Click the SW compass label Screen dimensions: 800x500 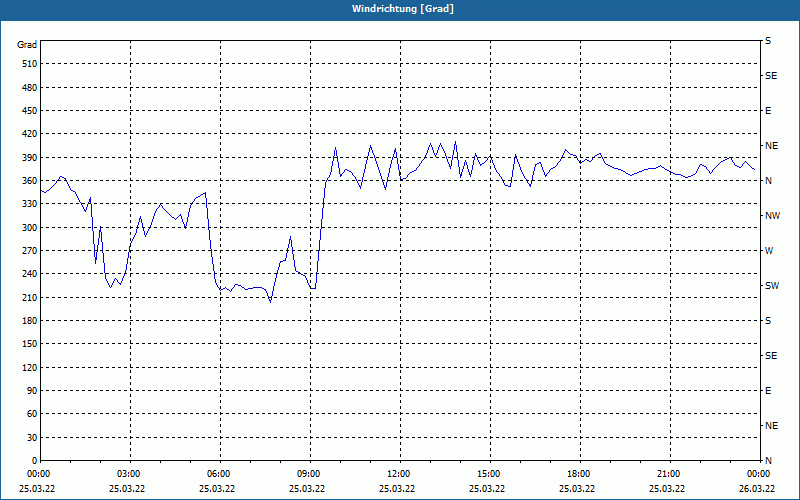(772, 286)
